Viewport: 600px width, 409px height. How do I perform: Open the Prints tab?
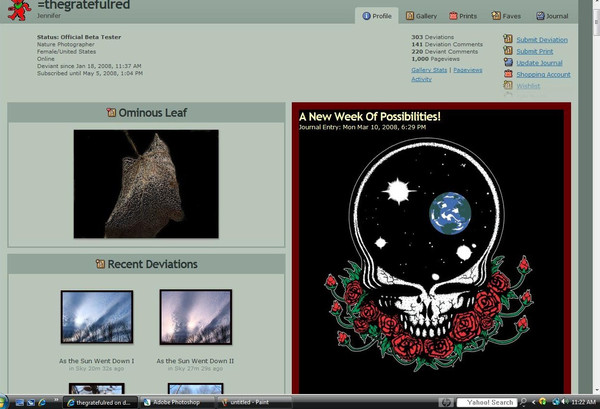463,16
